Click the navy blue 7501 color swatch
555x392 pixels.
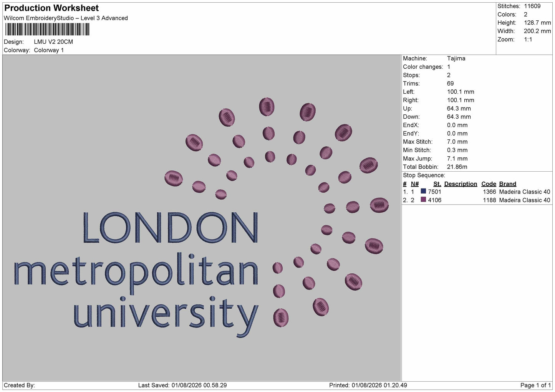pyautogui.click(x=423, y=191)
